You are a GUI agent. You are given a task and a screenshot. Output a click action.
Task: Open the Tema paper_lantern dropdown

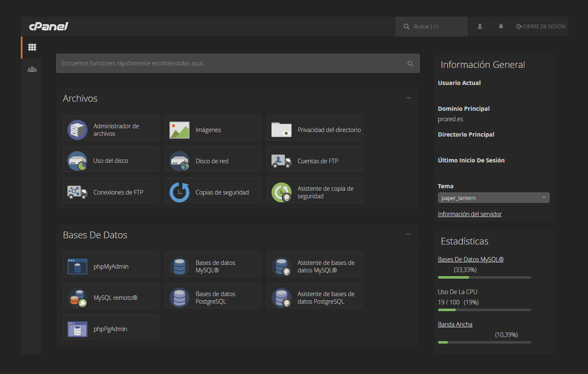coord(493,198)
